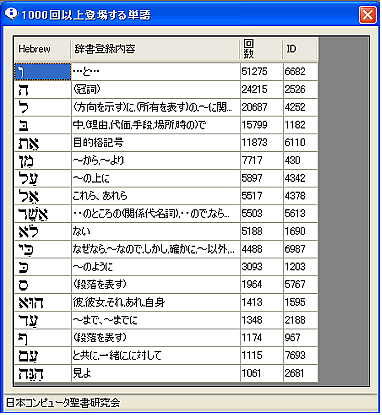The width and height of the screenshot is (382, 415).
Task: Select the count value 1413
Action: click(262, 303)
